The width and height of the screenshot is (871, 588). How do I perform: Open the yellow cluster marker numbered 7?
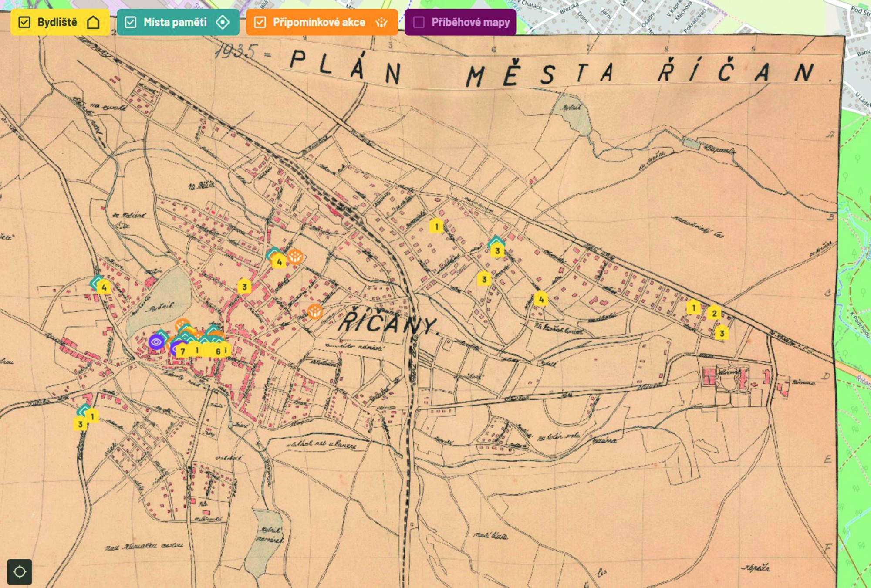click(x=183, y=351)
